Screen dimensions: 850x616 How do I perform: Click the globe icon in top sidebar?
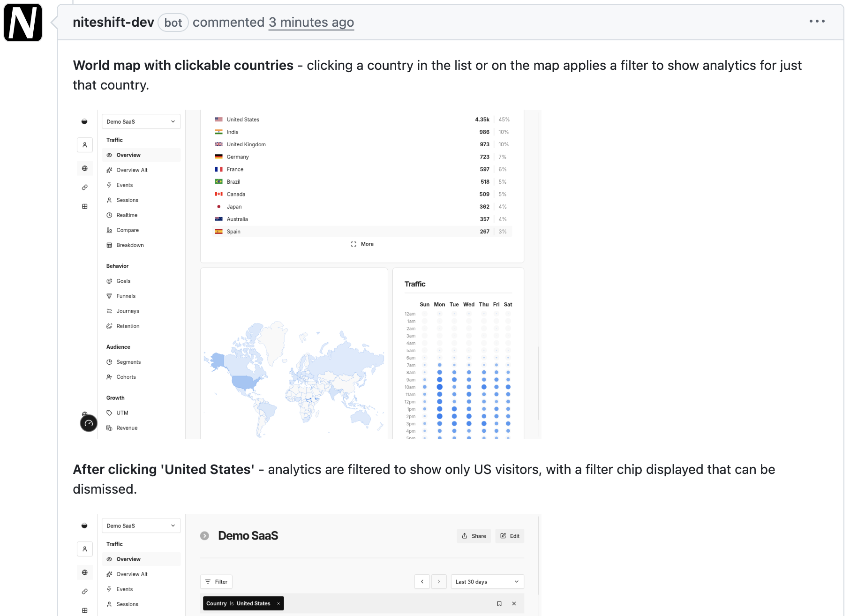click(x=85, y=168)
